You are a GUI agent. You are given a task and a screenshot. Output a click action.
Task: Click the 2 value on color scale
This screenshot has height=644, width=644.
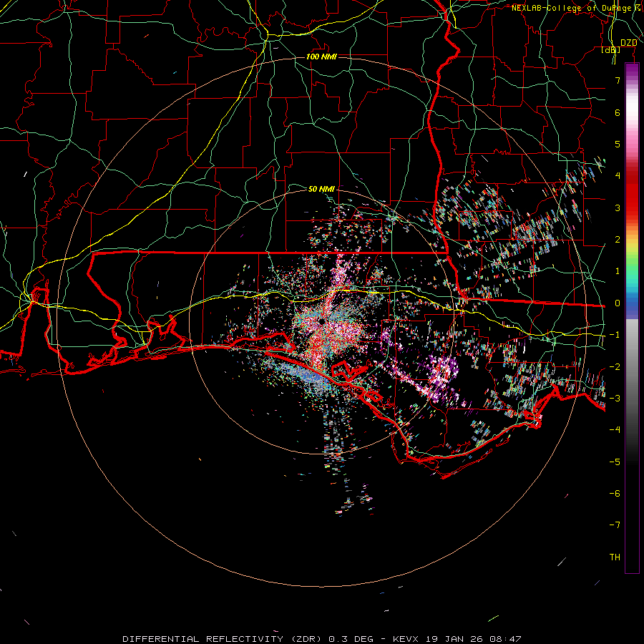point(618,240)
